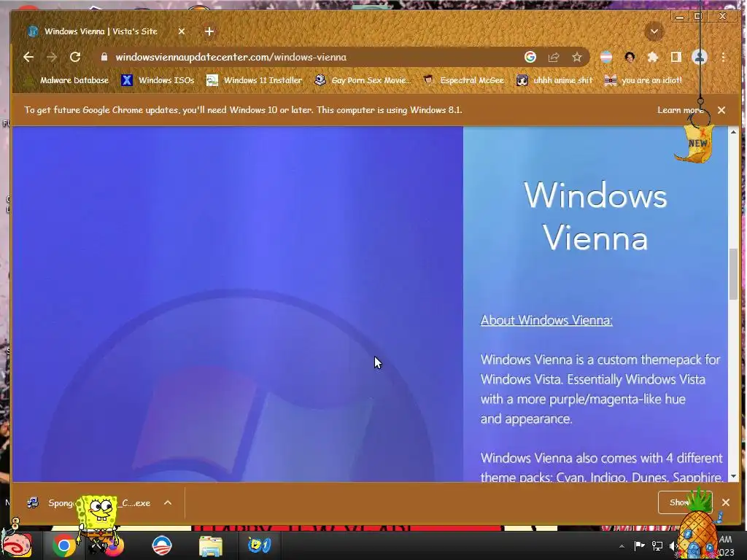Click the Windows Vienna heading
Image resolution: width=747 pixels, height=560 pixels.
click(x=595, y=216)
